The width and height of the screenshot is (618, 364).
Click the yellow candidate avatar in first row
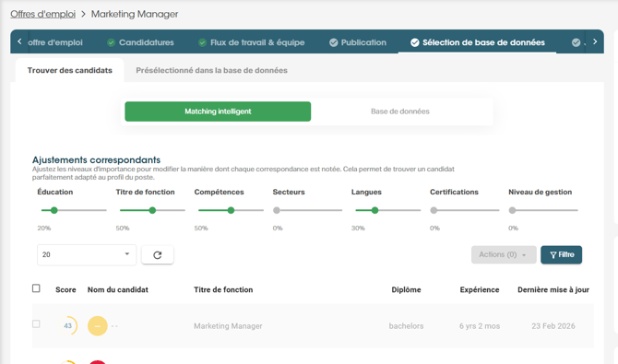coord(98,326)
